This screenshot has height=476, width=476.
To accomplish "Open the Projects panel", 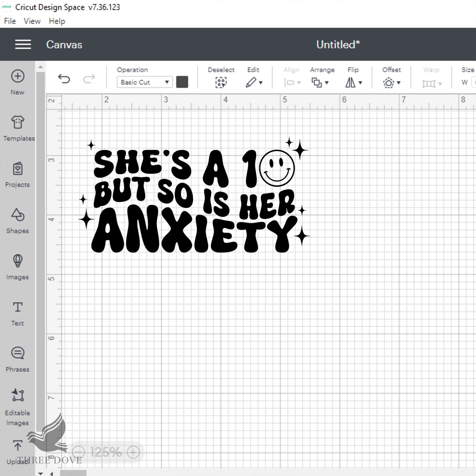I will point(18,174).
